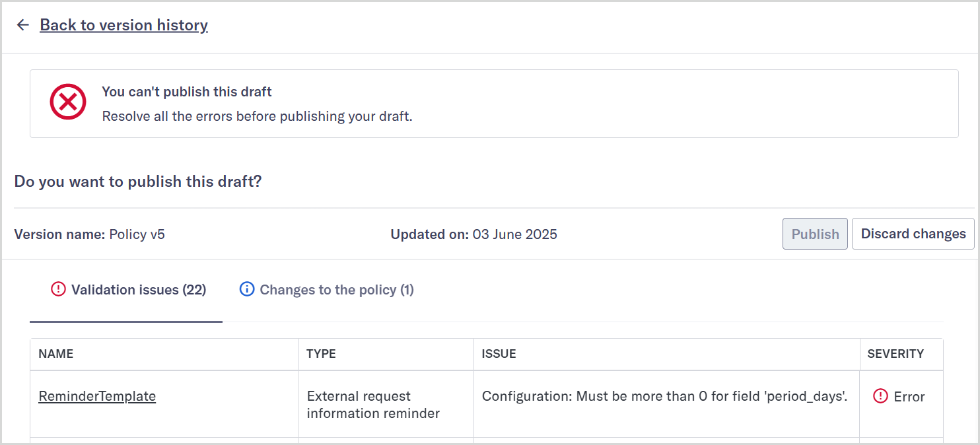Click the back arrow icon
Viewport: 980px width, 445px height.
[x=22, y=24]
